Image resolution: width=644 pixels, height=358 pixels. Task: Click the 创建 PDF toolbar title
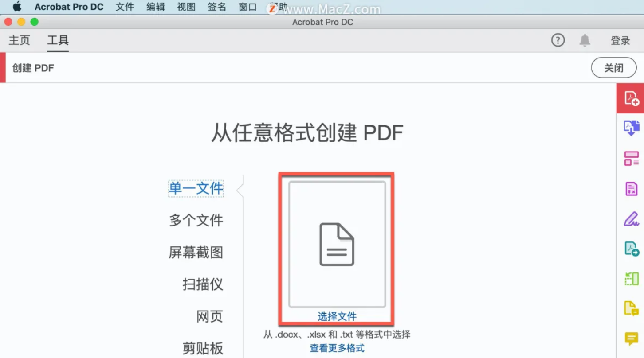click(x=33, y=68)
